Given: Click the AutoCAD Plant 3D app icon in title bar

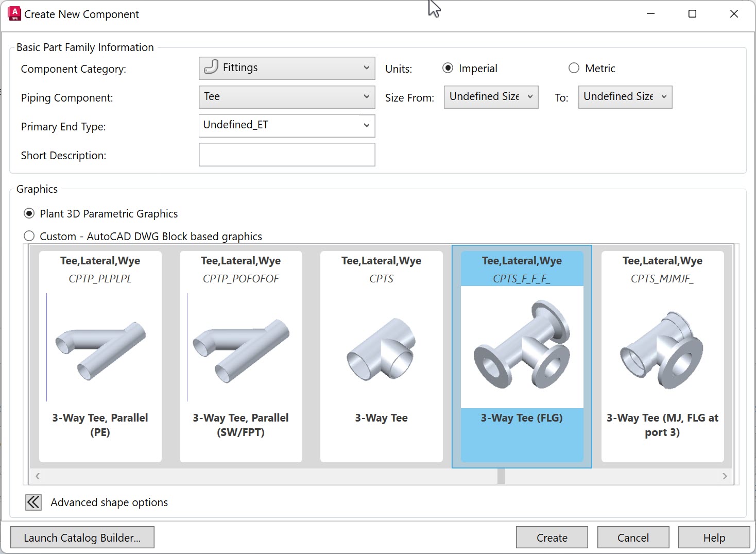Looking at the screenshot, I should coord(14,14).
